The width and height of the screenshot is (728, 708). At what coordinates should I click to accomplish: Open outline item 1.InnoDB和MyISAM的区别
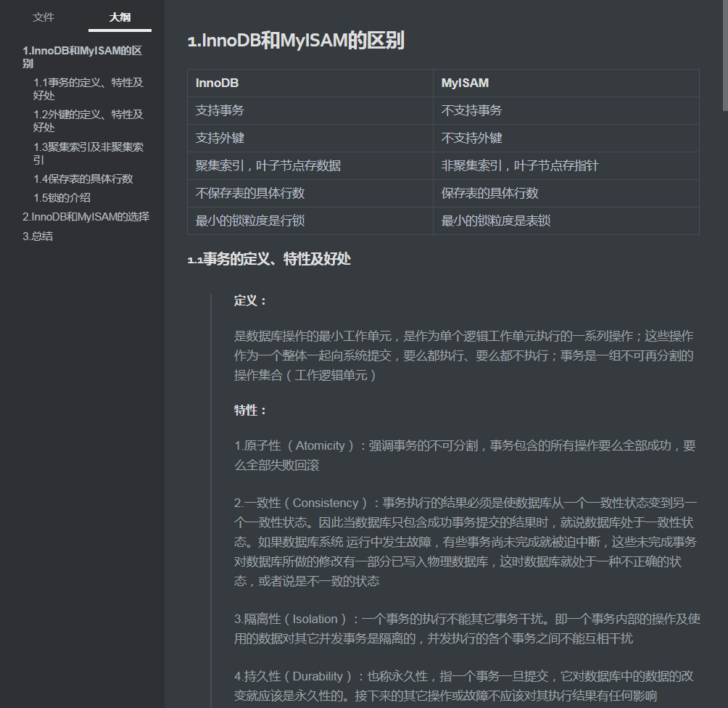pyautogui.click(x=82, y=57)
